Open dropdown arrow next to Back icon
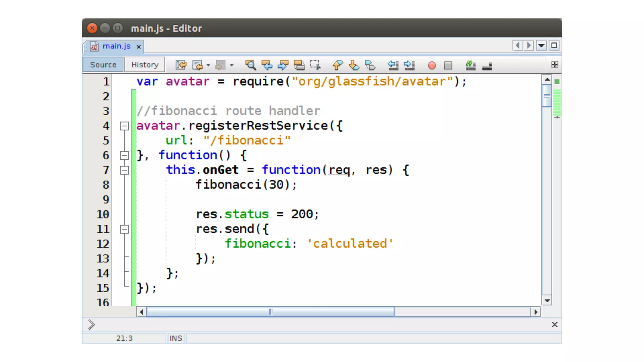This screenshot has width=644, height=362. click(x=208, y=65)
